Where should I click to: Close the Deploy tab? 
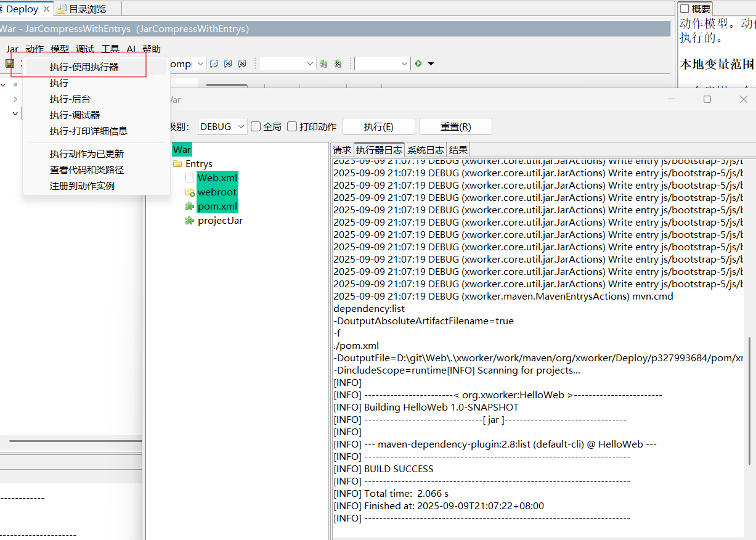click(46, 9)
